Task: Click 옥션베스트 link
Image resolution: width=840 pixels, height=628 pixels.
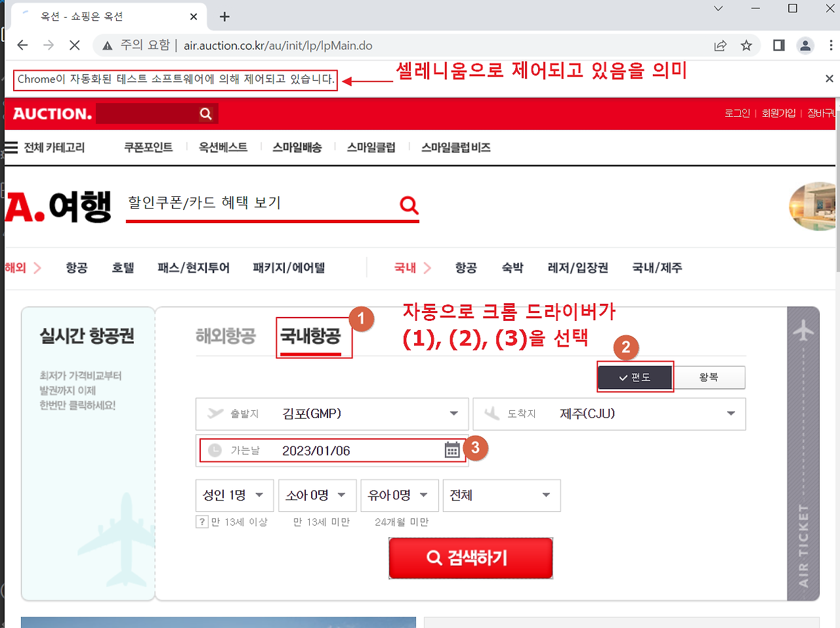Action: coord(223,148)
